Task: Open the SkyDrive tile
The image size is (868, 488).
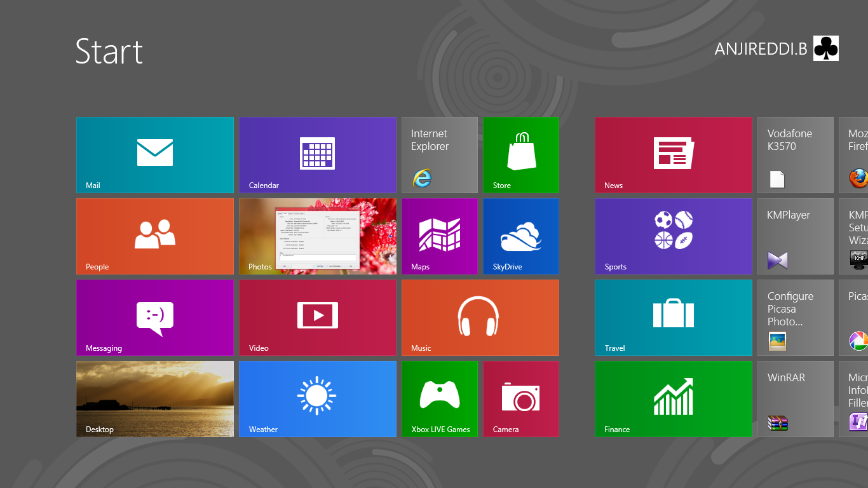Action: (521, 236)
